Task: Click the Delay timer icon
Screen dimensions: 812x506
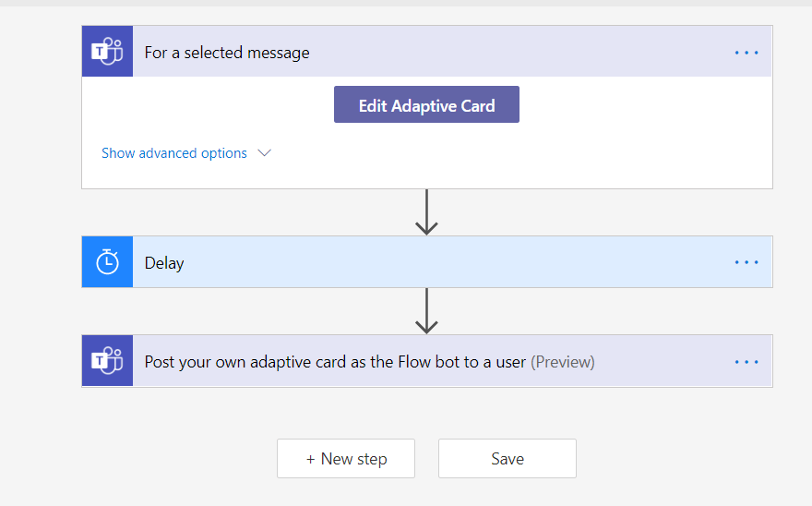Action: [107, 262]
